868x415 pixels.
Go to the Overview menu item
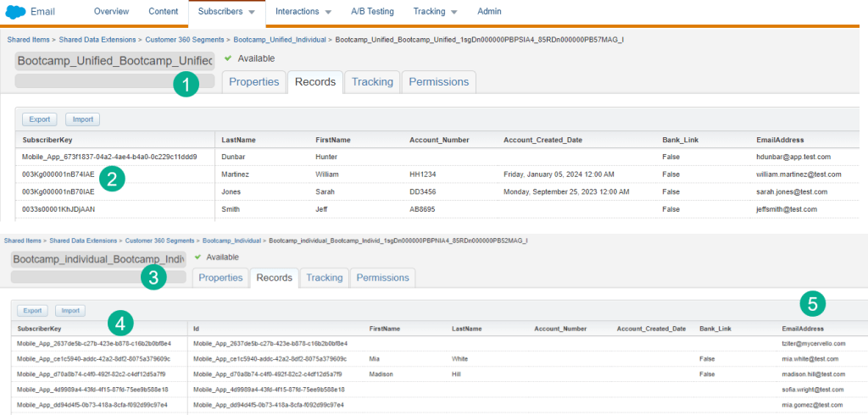[x=112, y=12]
